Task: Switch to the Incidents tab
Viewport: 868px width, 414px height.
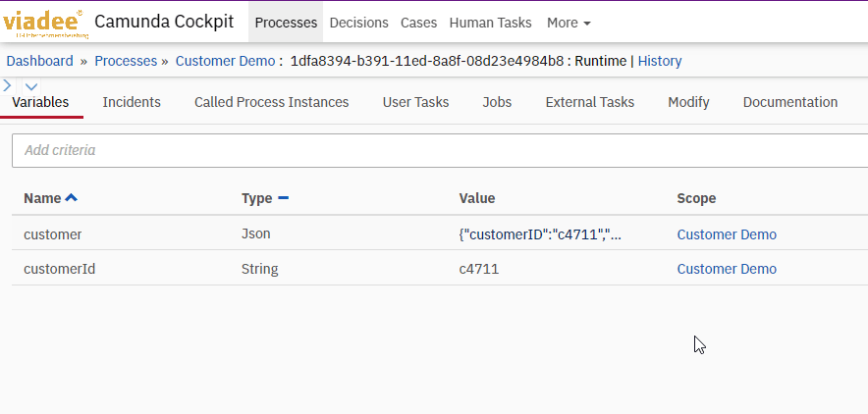Action: click(x=132, y=102)
